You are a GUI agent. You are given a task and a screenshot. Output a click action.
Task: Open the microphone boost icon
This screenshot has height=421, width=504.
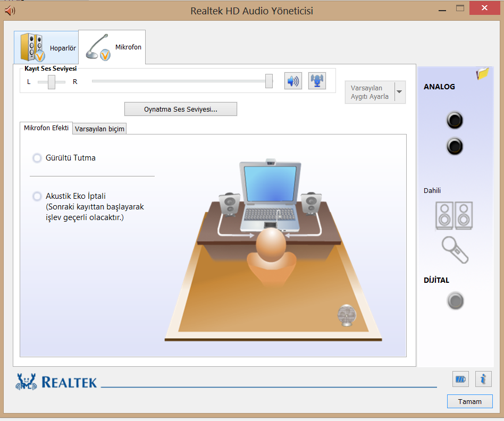pos(317,81)
